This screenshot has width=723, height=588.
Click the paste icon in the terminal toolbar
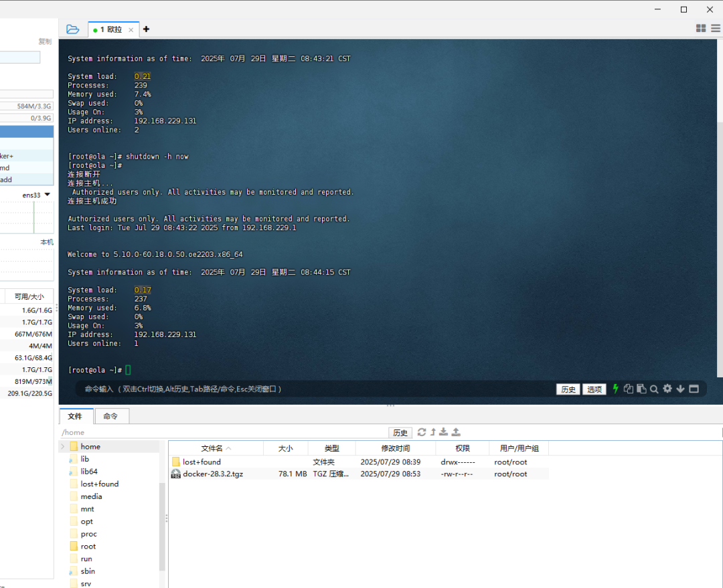tap(641, 389)
